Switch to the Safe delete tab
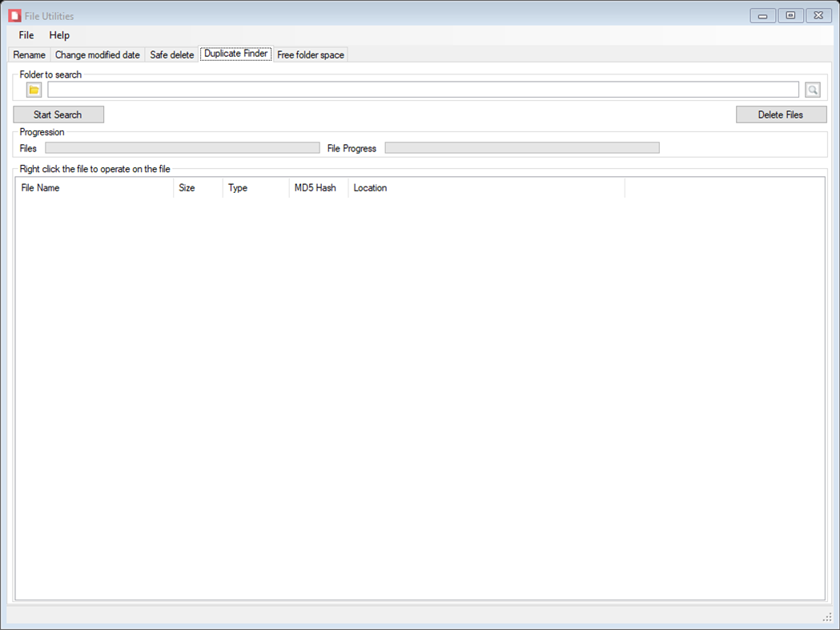This screenshot has height=630, width=840. (171, 54)
